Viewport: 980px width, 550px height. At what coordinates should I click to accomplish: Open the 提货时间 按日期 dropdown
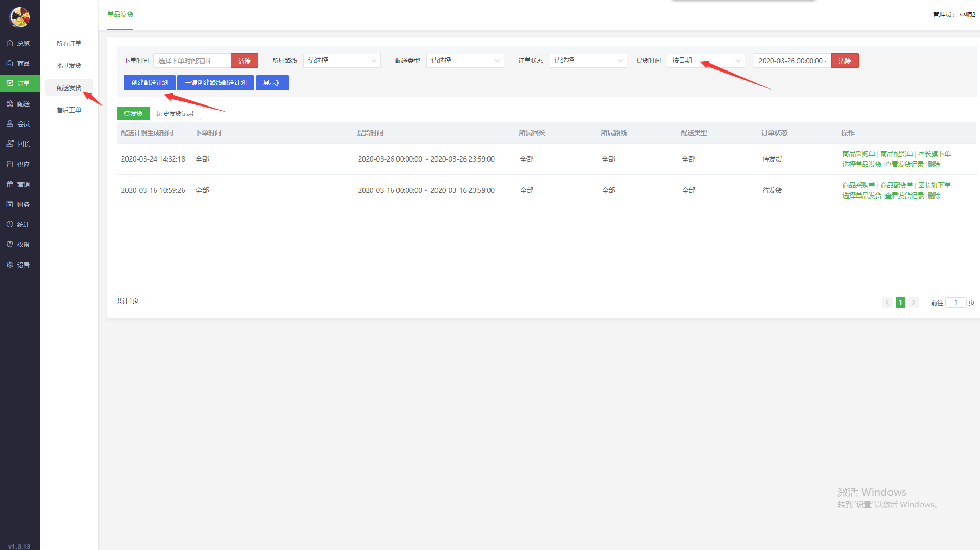[705, 61]
